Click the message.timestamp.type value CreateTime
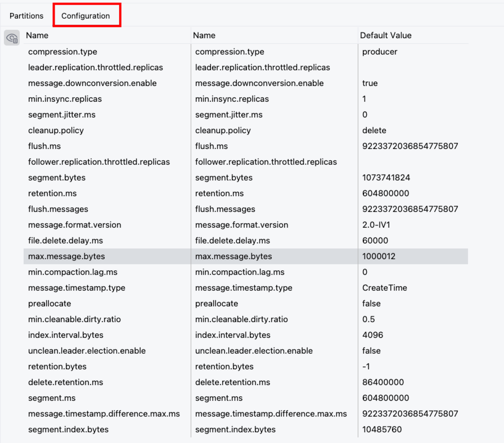The image size is (504, 443). 385,288
